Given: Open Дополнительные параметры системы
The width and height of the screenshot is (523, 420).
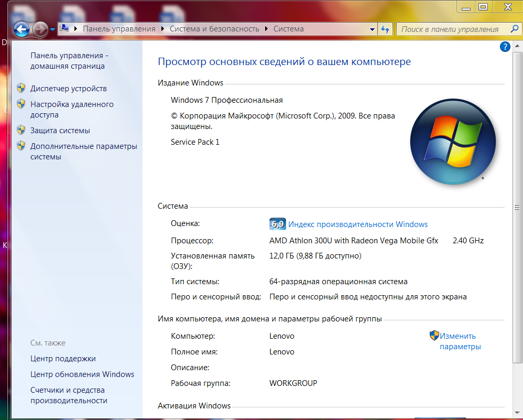Looking at the screenshot, I should [84, 152].
